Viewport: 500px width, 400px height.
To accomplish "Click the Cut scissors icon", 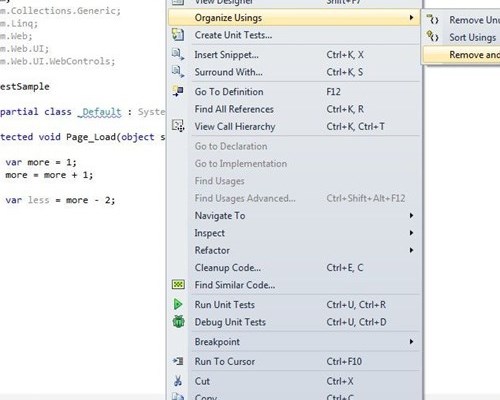I will coord(178,381).
